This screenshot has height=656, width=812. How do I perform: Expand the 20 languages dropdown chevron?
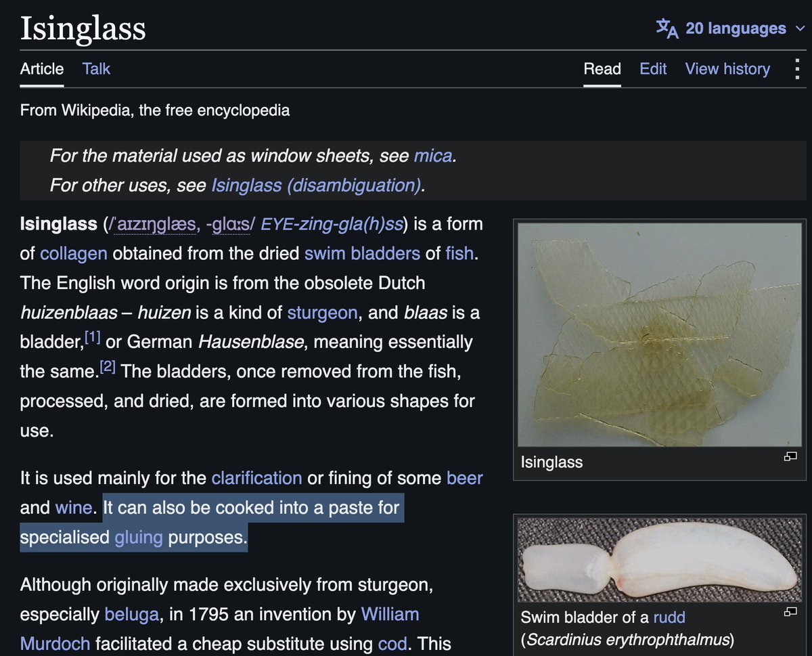click(800, 29)
